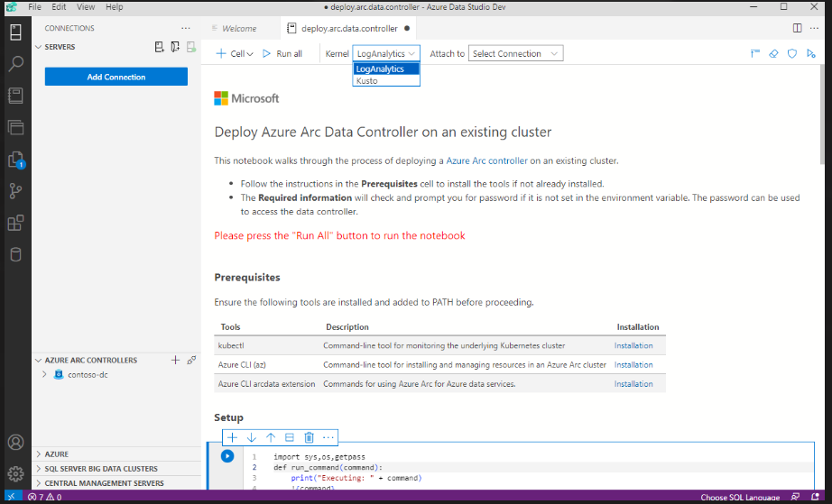
Task: Open the database cylinder icon in activity bar
Action: pyautogui.click(x=15, y=254)
